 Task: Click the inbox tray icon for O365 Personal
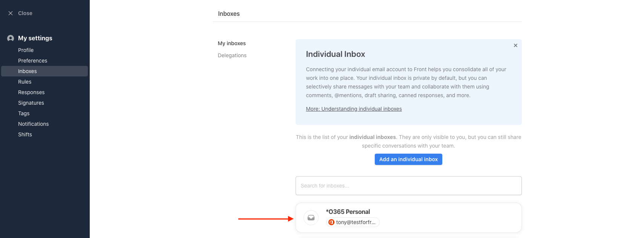click(x=311, y=218)
